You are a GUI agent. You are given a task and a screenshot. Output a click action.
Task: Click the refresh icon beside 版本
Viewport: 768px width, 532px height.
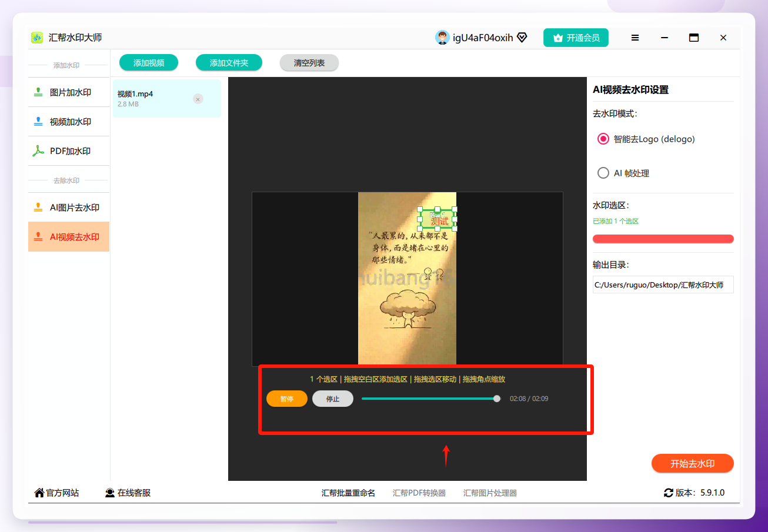[668, 493]
